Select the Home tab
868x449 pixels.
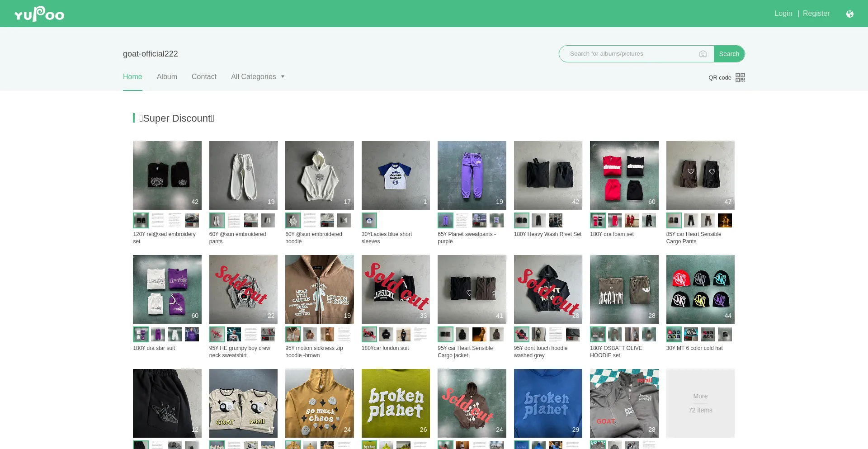[x=132, y=77]
